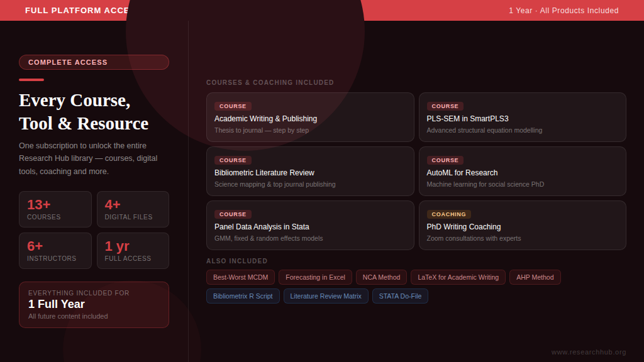644x362 pixels.
Task: Open the Bibliometrix R Script resource
Action: [243, 296]
